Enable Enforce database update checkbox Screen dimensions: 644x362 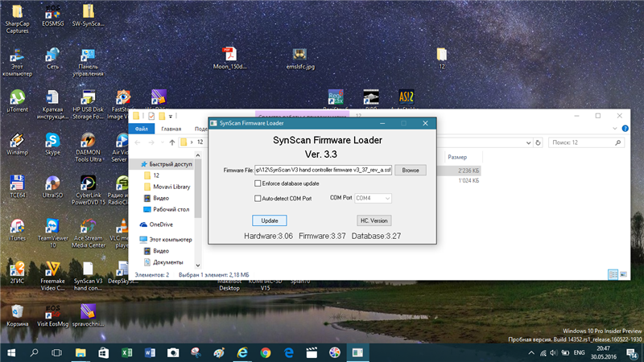tap(258, 183)
